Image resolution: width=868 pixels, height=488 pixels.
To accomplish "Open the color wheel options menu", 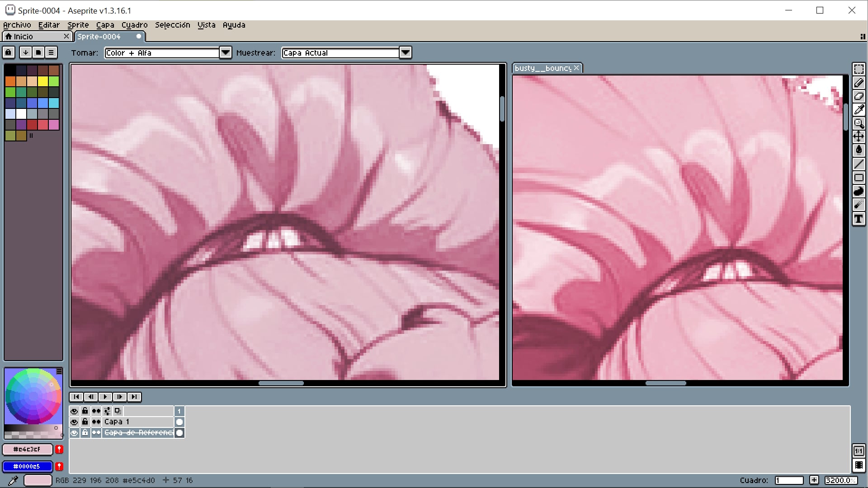I will [59, 371].
